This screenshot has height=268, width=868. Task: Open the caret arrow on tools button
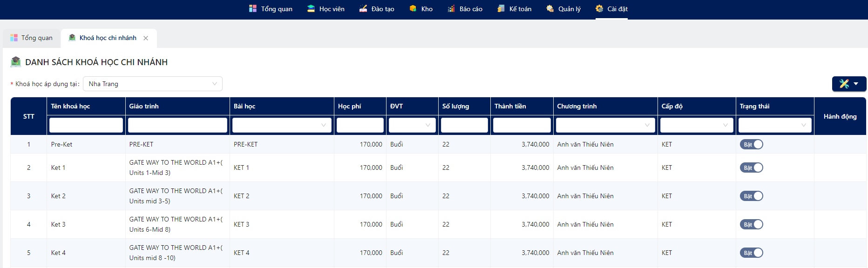click(856, 84)
